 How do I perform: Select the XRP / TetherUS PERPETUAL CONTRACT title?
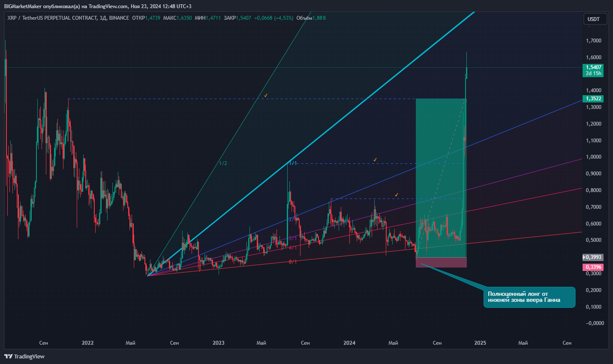pos(52,18)
